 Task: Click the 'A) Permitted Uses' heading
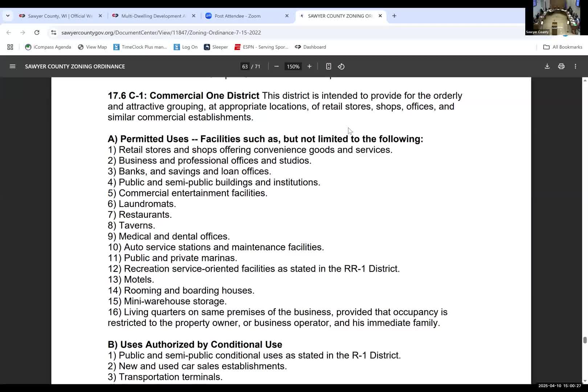[265, 139]
